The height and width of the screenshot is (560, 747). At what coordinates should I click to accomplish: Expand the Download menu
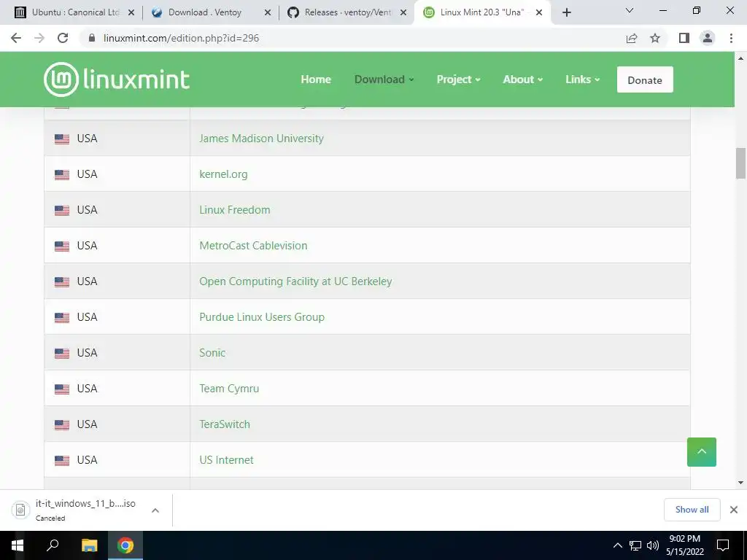pos(384,79)
